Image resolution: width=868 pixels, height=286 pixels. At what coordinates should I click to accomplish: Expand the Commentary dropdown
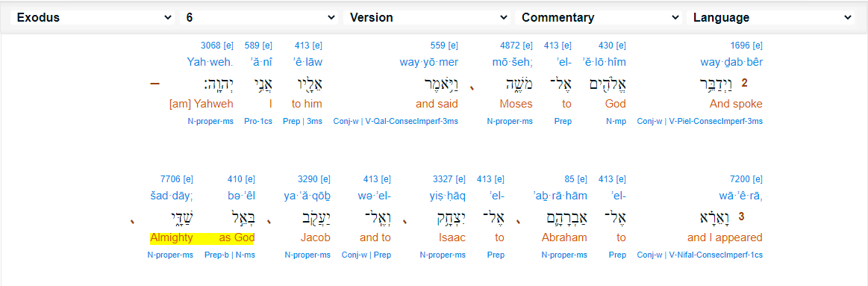coord(599,17)
